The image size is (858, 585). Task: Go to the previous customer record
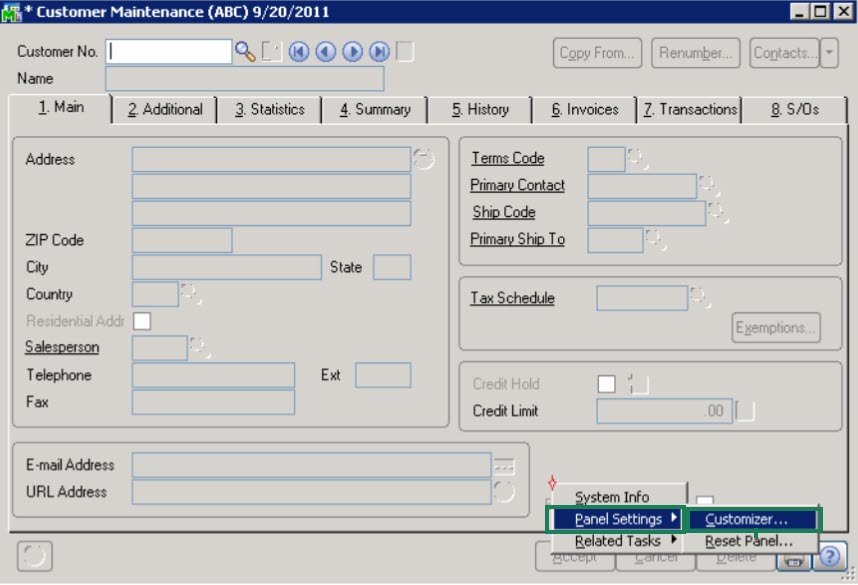pyautogui.click(x=325, y=52)
